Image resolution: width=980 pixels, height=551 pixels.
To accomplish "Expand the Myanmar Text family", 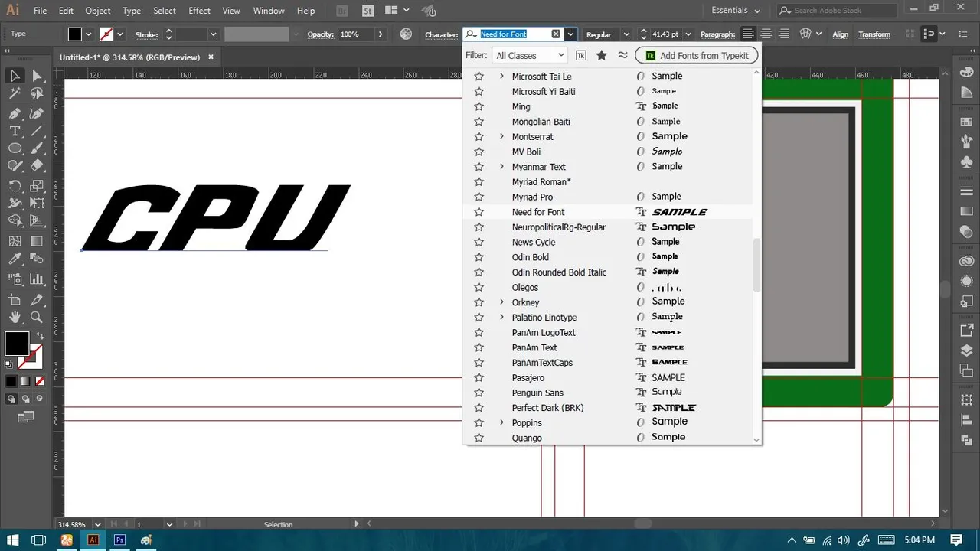I will coord(502,166).
